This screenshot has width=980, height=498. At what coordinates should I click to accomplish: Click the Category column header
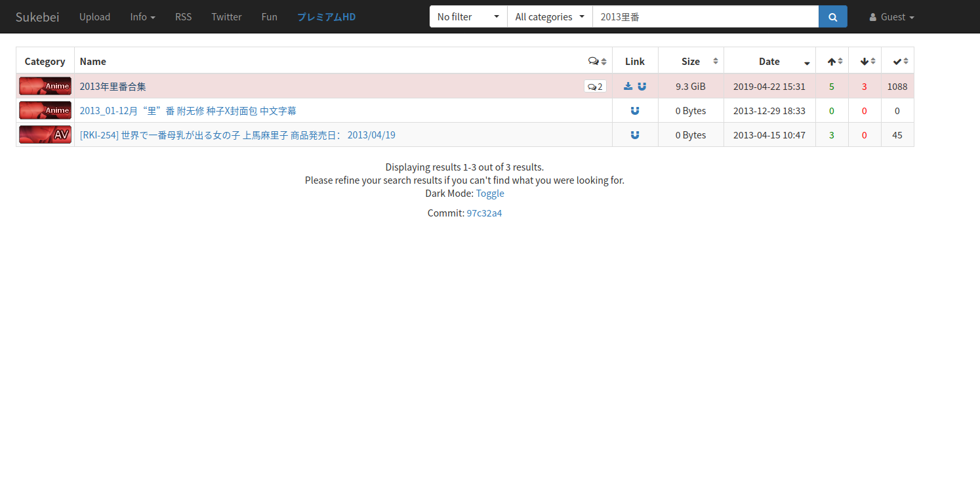pos(45,61)
